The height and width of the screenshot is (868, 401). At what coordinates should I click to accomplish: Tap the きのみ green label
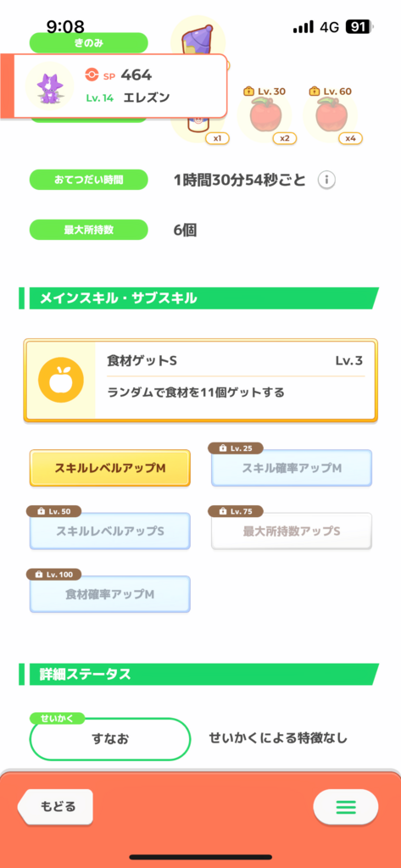[x=89, y=42]
